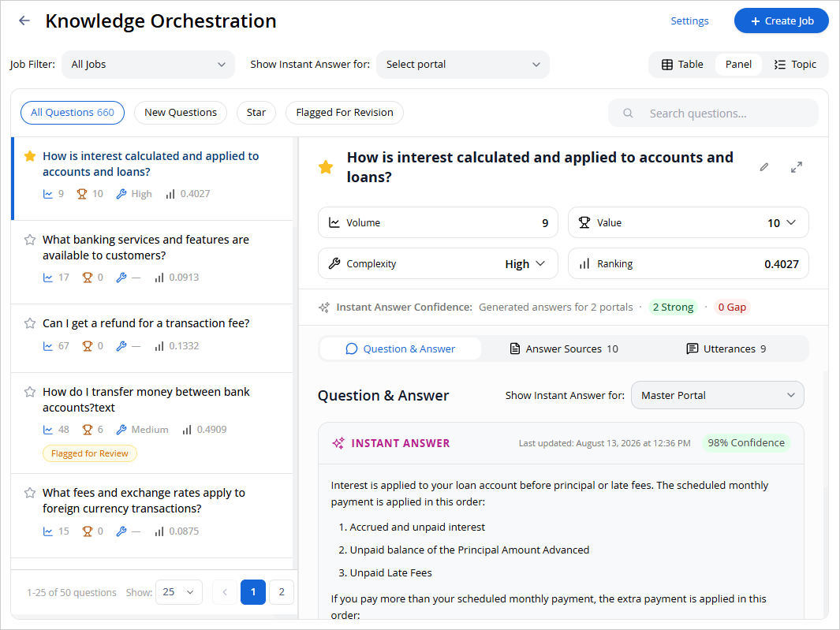Click the Create Job button
The width and height of the screenshot is (840, 630).
[x=781, y=21]
